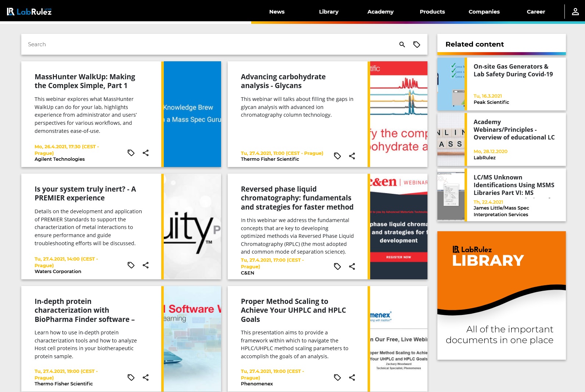Viewport: 585px width, 392px height.
Task: Select Academy in the top navigation
Action: [x=380, y=12]
